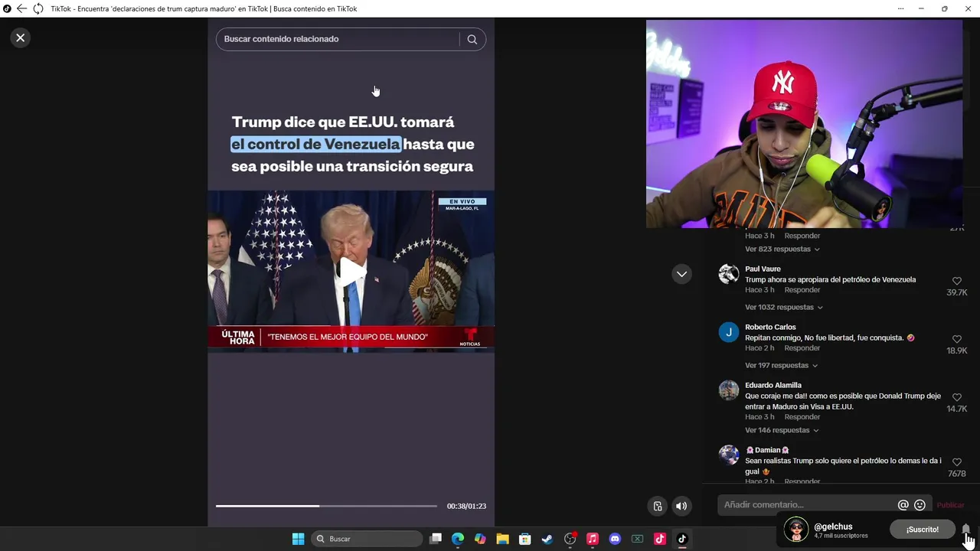The width and height of the screenshot is (980, 551).
Task: Close the video viewer with the X button
Action: [x=21, y=37]
